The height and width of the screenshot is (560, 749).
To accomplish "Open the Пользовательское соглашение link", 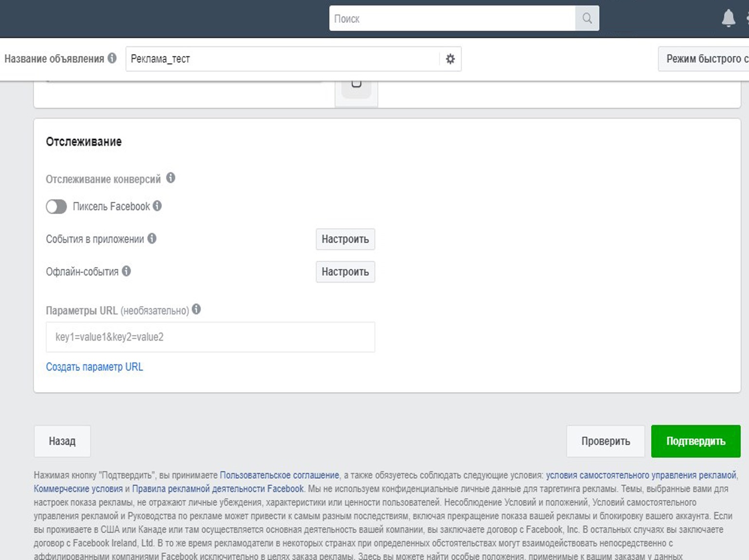I will click(279, 475).
